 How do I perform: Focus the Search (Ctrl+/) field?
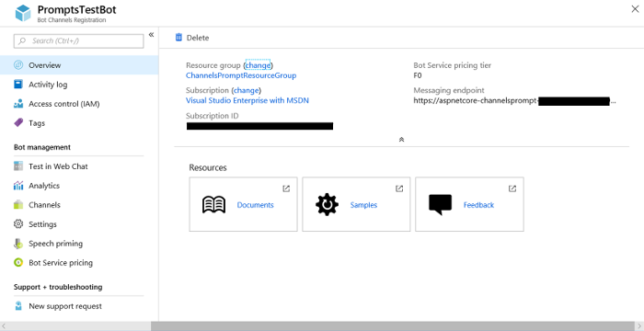click(78, 40)
